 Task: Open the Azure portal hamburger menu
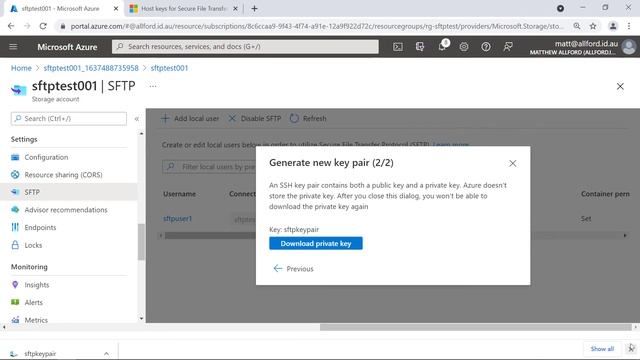(x=13, y=47)
